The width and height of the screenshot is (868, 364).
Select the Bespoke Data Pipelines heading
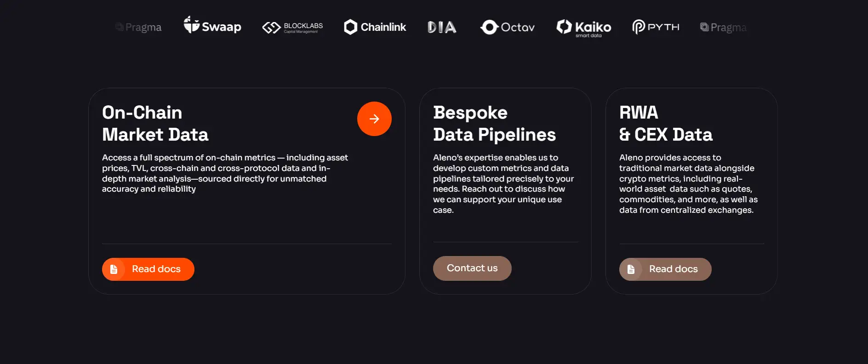click(494, 124)
